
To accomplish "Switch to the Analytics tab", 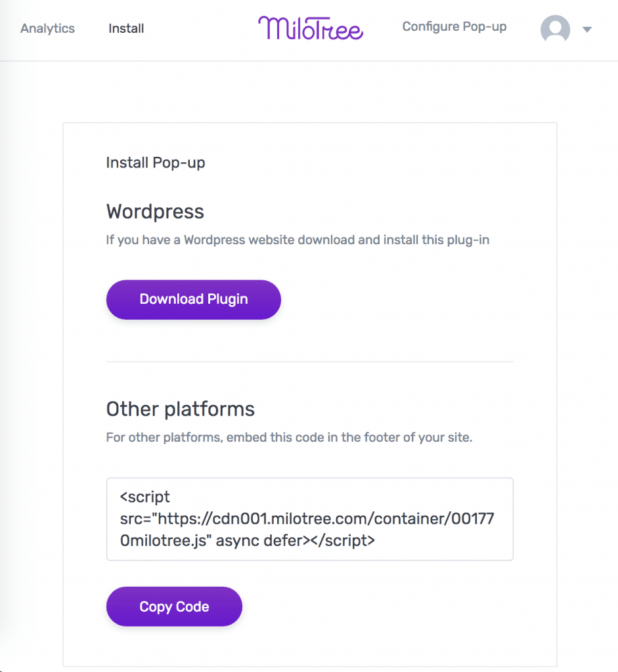I will click(47, 28).
